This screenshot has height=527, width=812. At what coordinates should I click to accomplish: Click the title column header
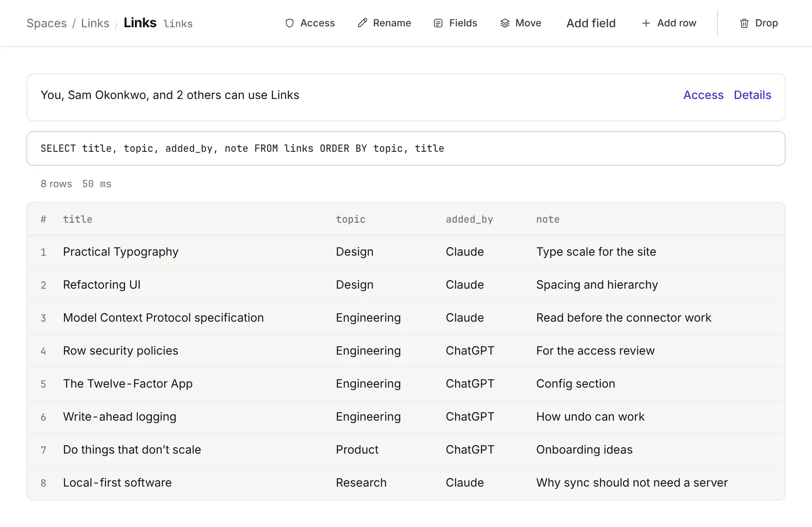point(78,219)
